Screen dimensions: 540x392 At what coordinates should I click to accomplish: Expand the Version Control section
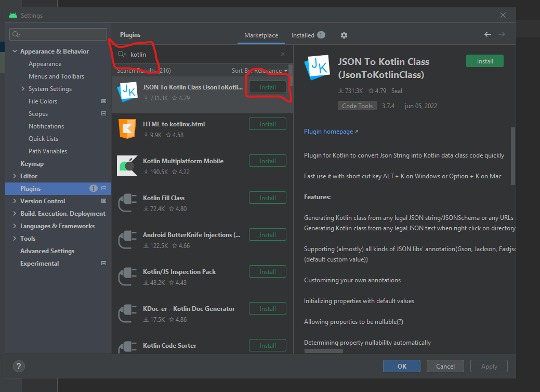tap(15, 201)
